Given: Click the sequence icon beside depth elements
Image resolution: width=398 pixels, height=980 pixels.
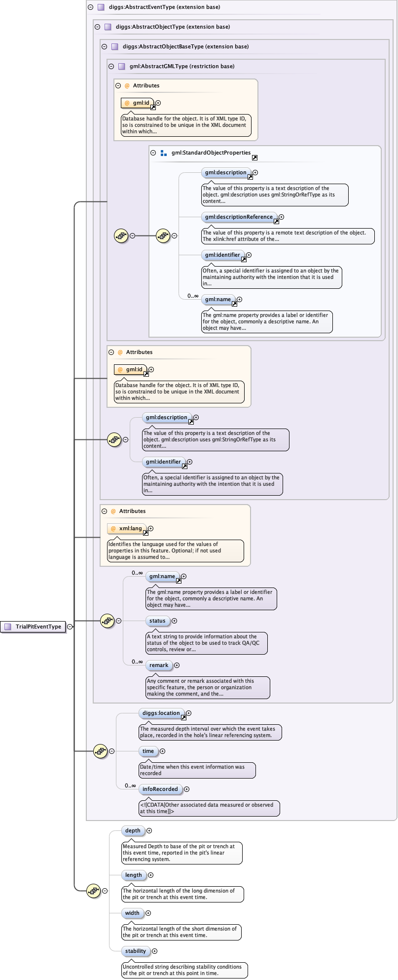Looking at the screenshot, I should coord(93,891).
